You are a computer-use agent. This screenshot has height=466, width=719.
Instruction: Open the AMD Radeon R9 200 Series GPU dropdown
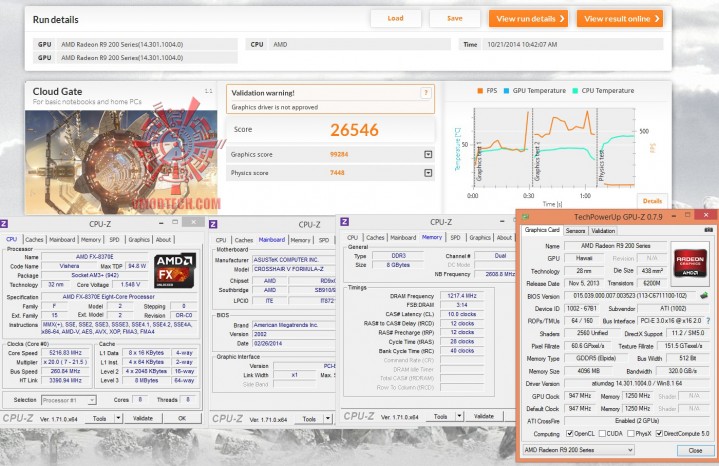579,450
